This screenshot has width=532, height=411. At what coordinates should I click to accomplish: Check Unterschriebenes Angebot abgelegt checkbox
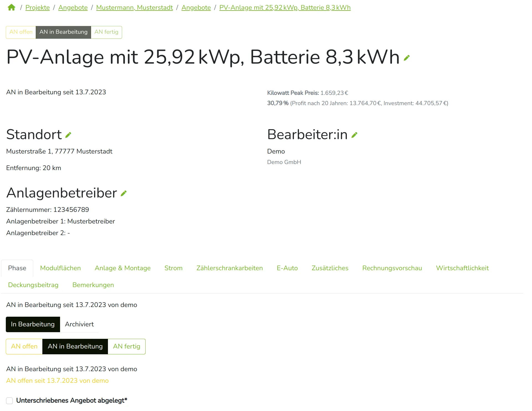tap(9, 400)
